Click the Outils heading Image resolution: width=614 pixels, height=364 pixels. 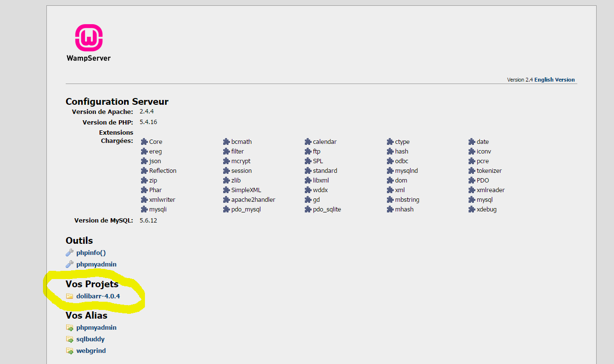pyautogui.click(x=79, y=240)
